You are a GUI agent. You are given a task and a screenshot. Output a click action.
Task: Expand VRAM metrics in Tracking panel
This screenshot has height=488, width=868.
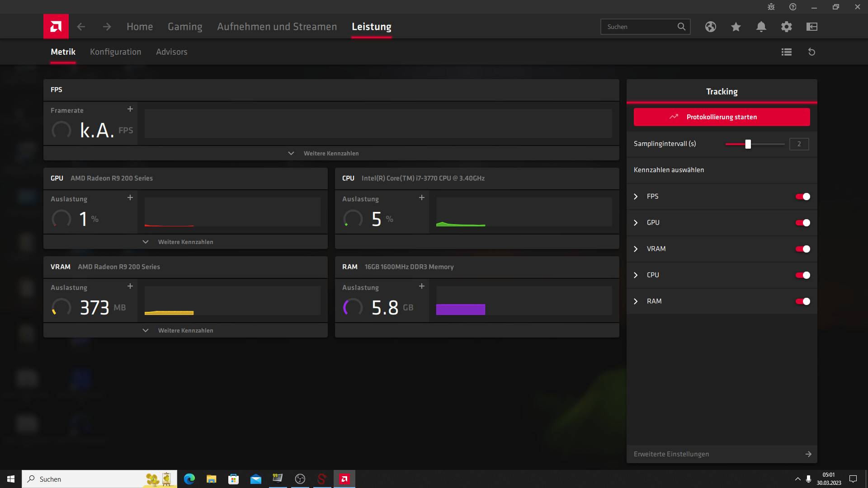point(636,249)
